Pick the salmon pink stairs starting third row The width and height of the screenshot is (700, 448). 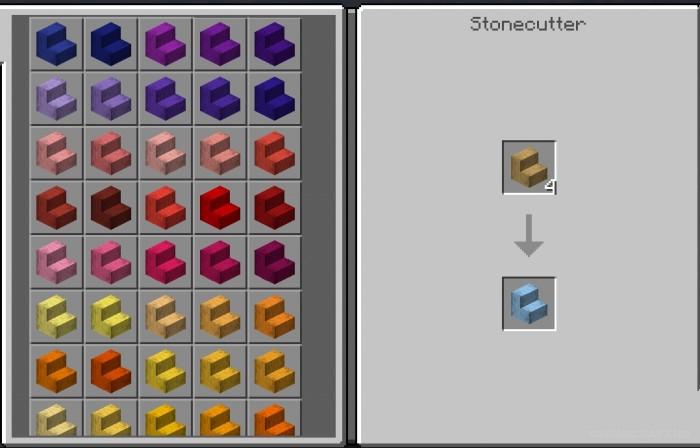click(x=56, y=153)
